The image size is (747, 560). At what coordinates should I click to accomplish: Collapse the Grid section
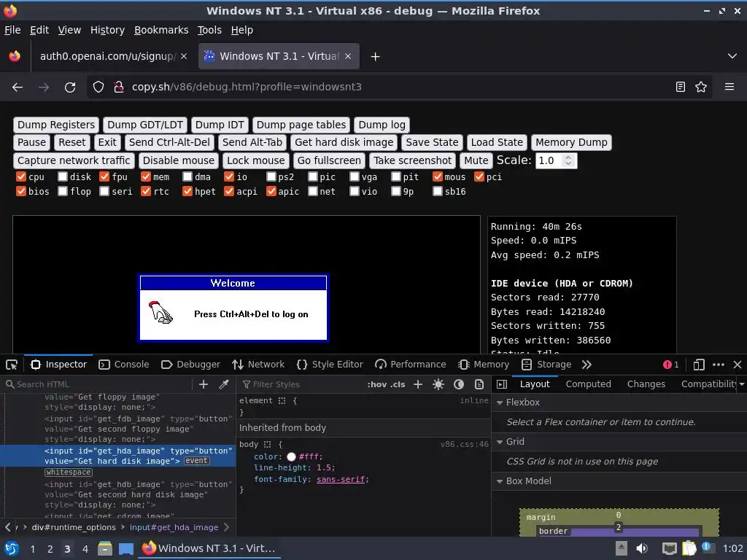tap(500, 442)
